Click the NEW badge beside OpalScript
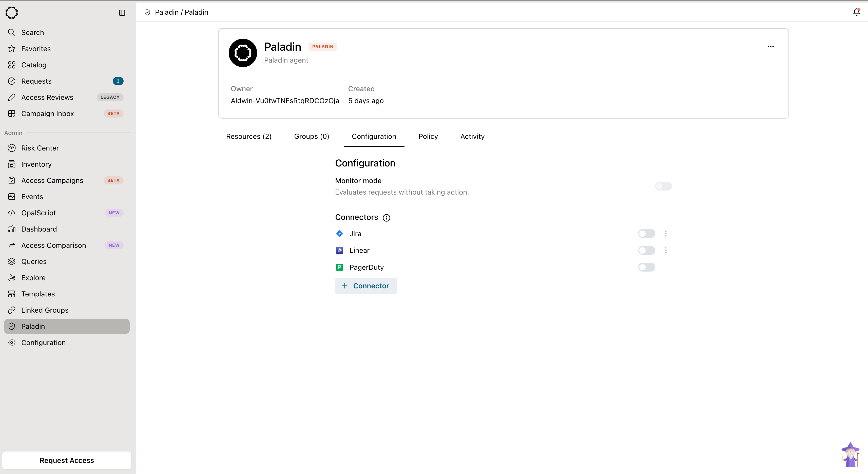This screenshot has width=868, height=474. pyautogui.click(x=114, y=213)
